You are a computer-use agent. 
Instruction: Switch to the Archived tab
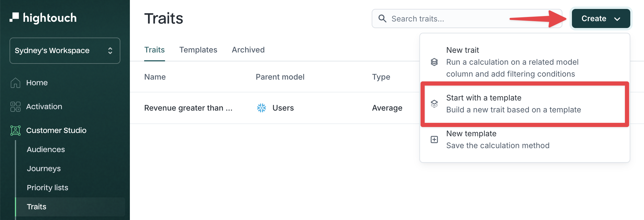click(248, 50)
